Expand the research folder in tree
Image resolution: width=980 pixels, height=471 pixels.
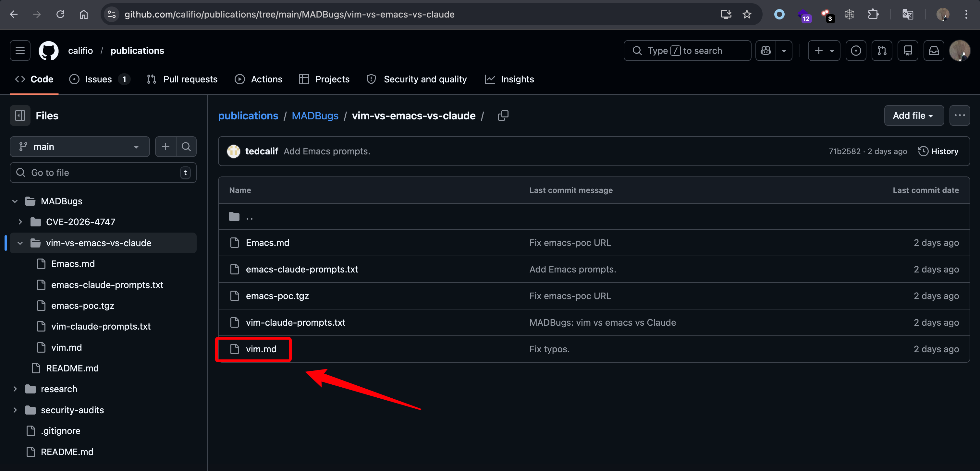point(15,389)
